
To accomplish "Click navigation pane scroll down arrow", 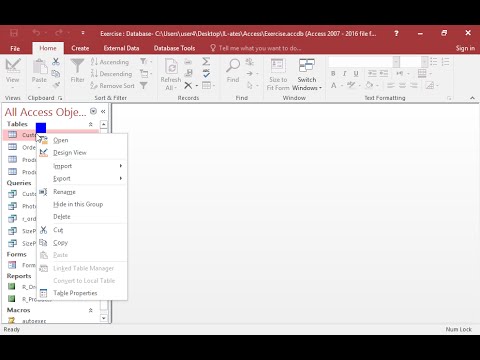I will point(104,318).
